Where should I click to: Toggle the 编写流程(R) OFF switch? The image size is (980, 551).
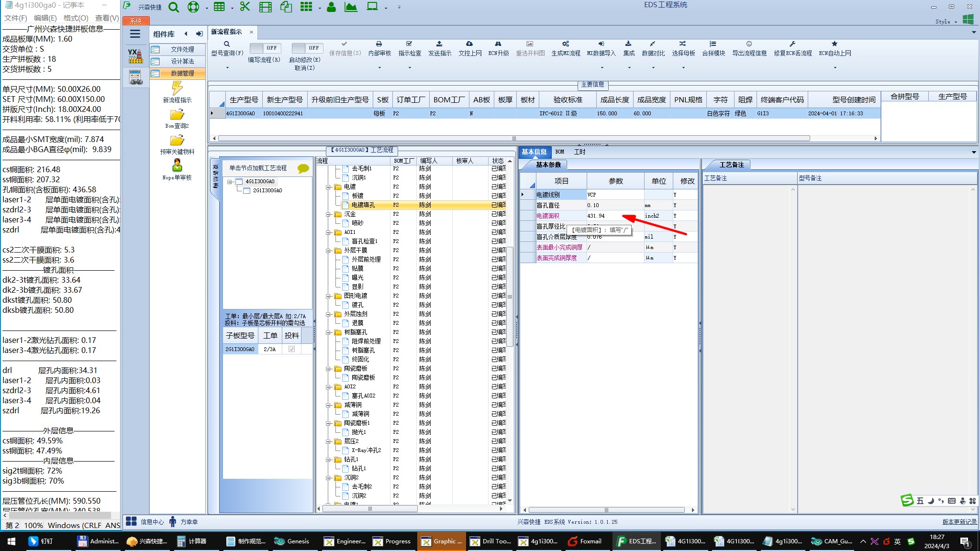[x=265, y=48]
